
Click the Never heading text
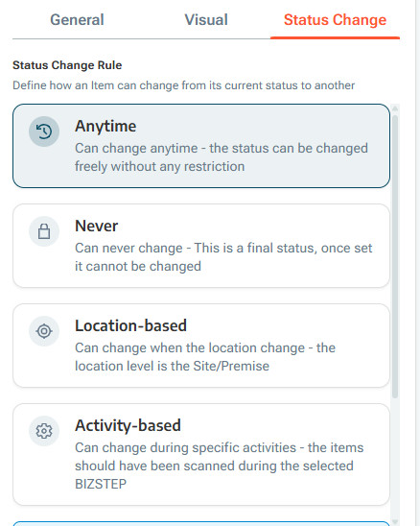97,227
